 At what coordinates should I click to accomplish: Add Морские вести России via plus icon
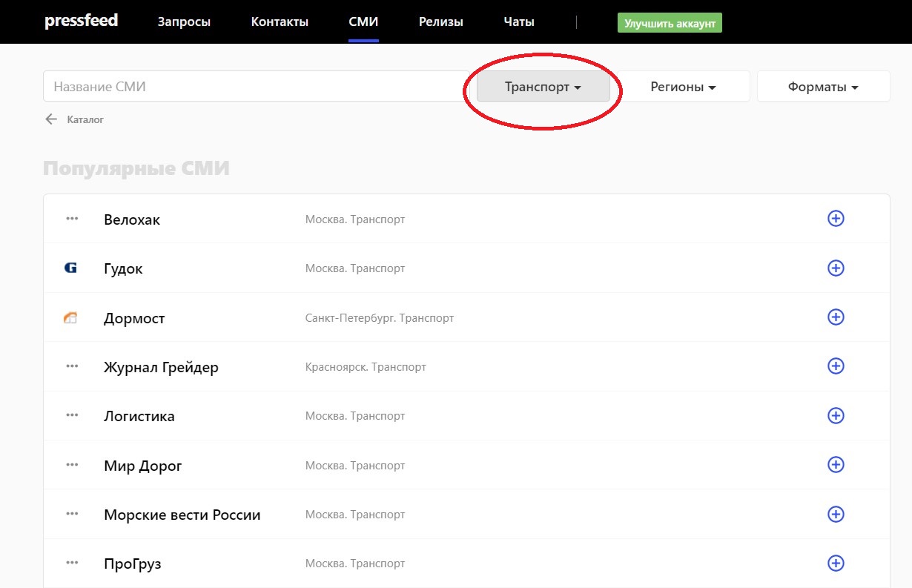pyautogui.click(x=836, y=514)
